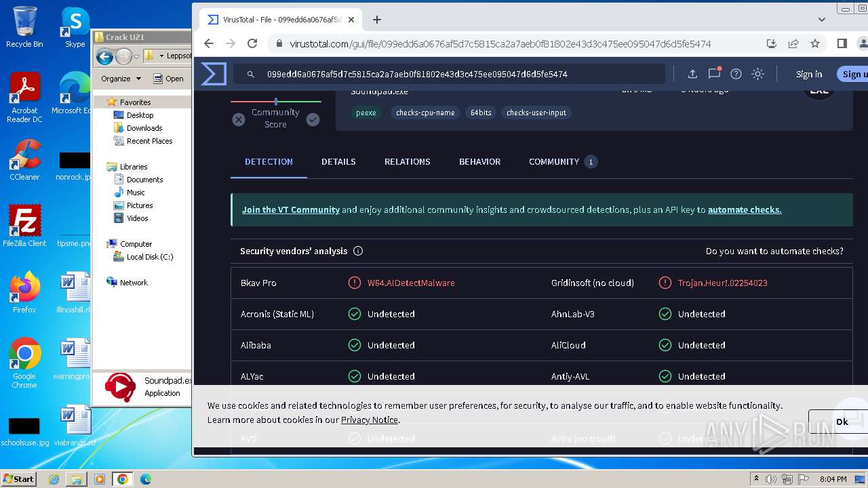Image resolution: width=868 pixels, height=488 pixels.
Task: Select Videos library in Explorer
Action: [137, 218]
